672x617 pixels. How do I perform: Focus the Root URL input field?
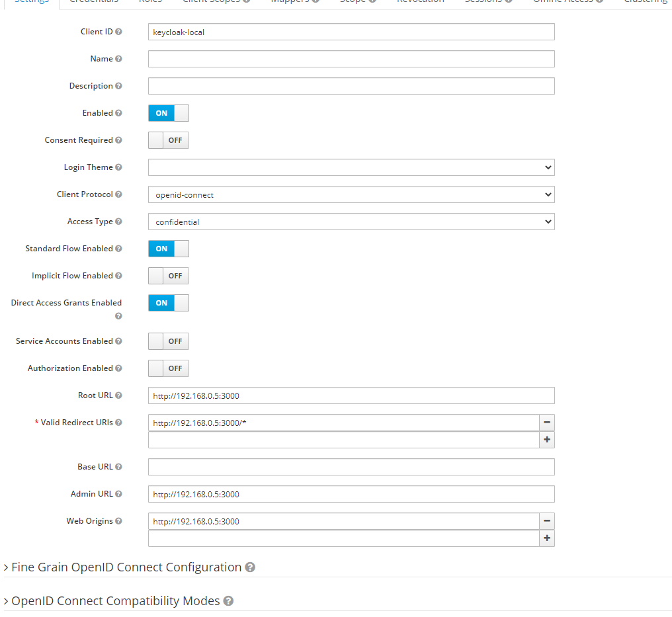click(351, 395)
